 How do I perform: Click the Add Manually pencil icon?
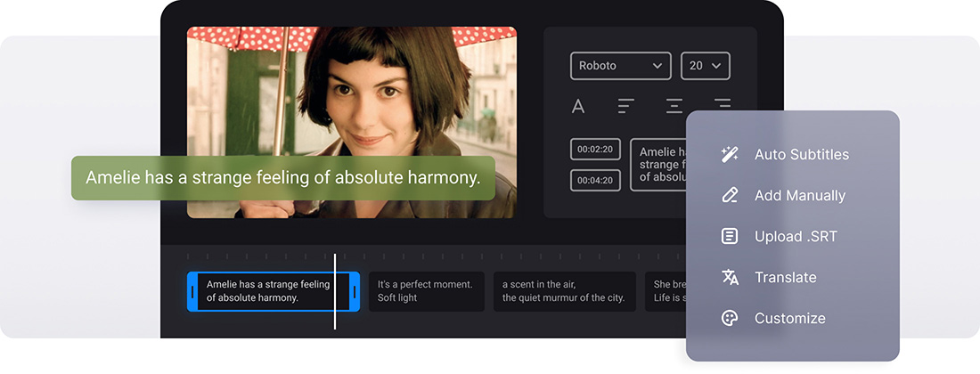tap(730, 195)
